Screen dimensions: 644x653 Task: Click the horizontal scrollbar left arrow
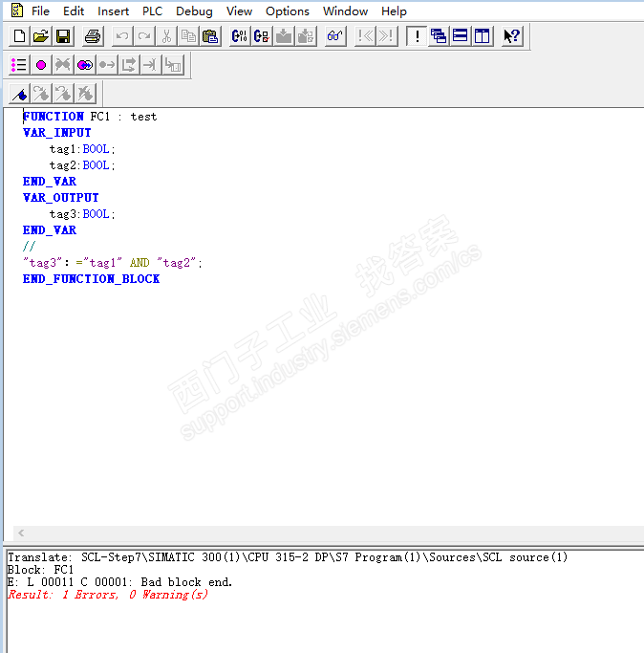(21, 533)
